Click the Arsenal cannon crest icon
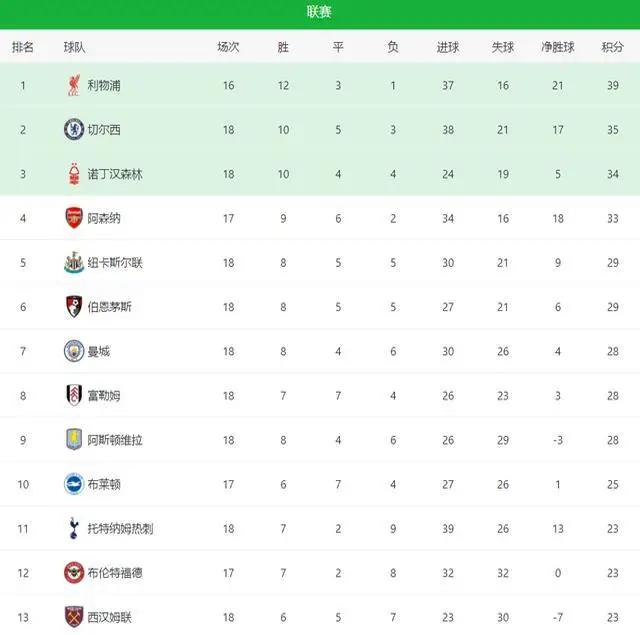This screenshot has height=635, width=640. coord(74,218)
